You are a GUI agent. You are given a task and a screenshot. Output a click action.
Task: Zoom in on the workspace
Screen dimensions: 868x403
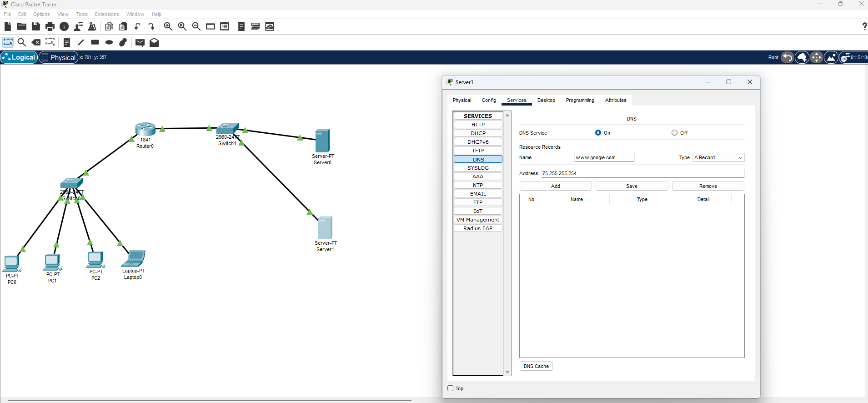168,26
